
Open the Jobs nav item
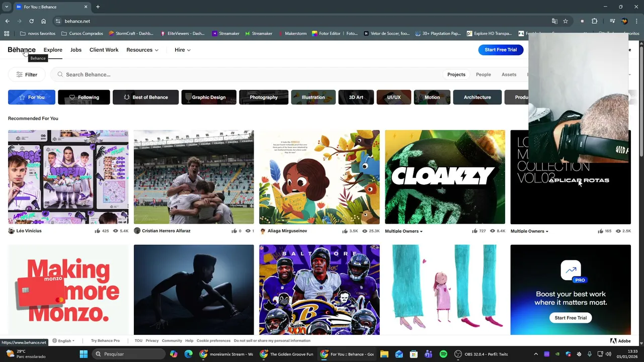click(x=76, y=50)
